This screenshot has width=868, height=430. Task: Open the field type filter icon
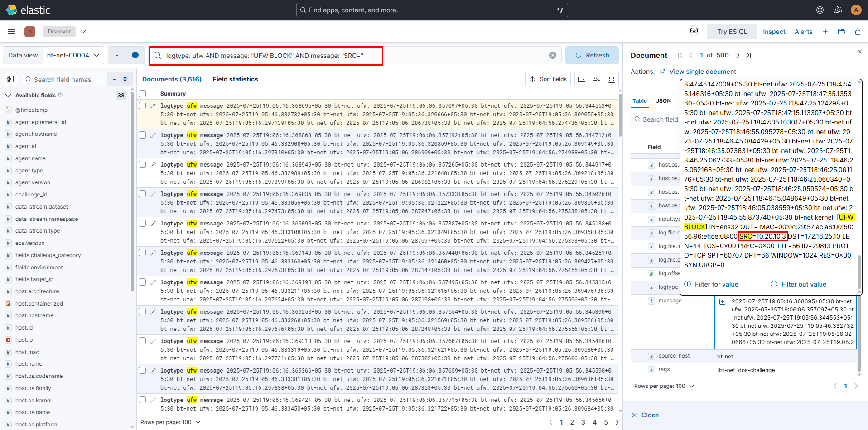click(x=114, y=79)
